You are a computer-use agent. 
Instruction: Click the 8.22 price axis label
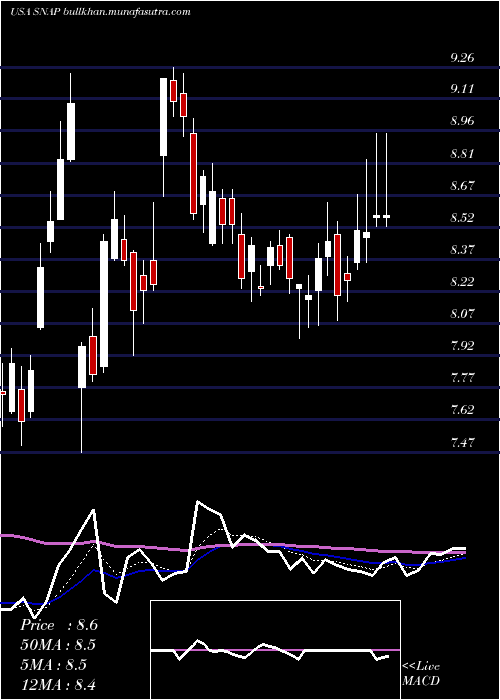(x=462, y=282)
